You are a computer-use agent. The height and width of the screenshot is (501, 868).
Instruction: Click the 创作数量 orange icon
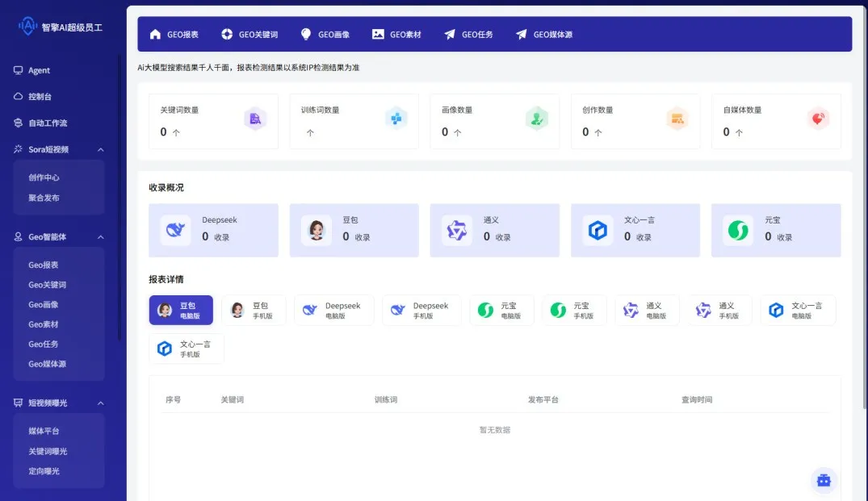[677, 119]
